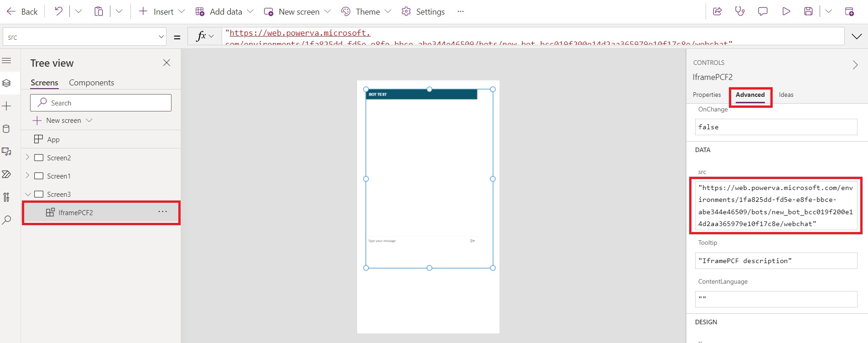The height and width of the screenshot is (343, 868).
Task: Collapse Screen3 in the tree view
Action: pyautogui.click(x=27, y=194)
